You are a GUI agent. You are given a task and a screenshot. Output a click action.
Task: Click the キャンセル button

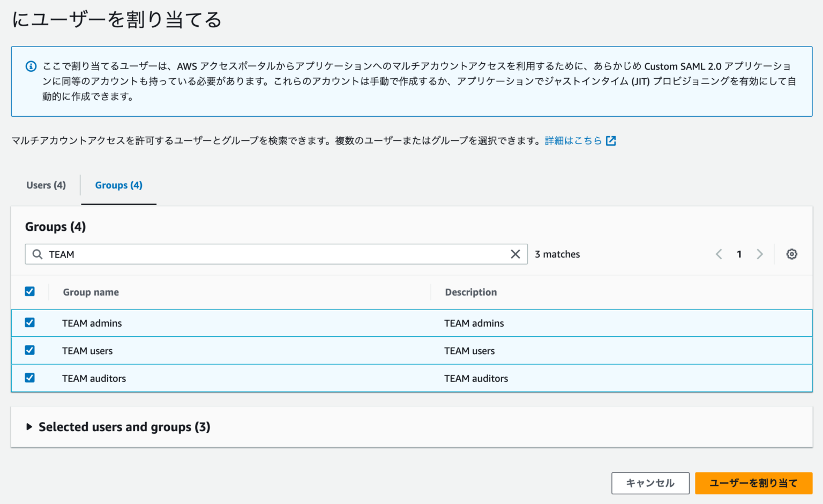[650, 483]
